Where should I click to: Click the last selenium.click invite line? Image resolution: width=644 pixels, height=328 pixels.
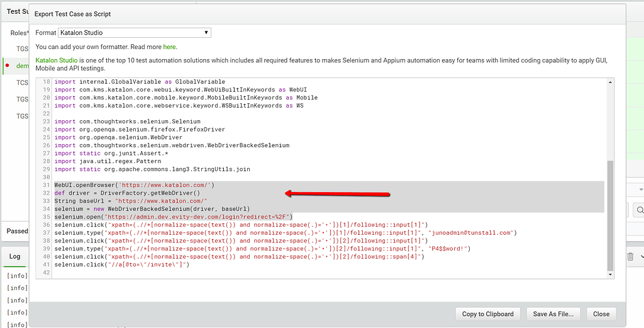[x=121, y=264]
